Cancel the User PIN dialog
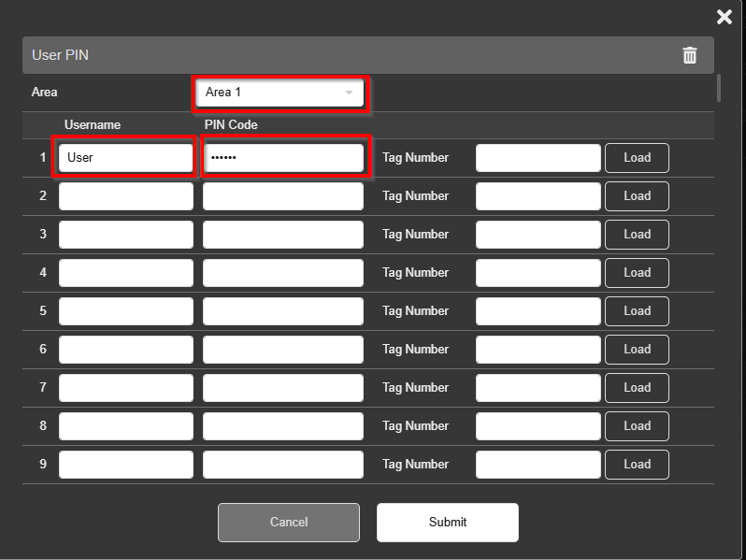The width and height of the screenshot is (746, 560). [x=289, y=523]
